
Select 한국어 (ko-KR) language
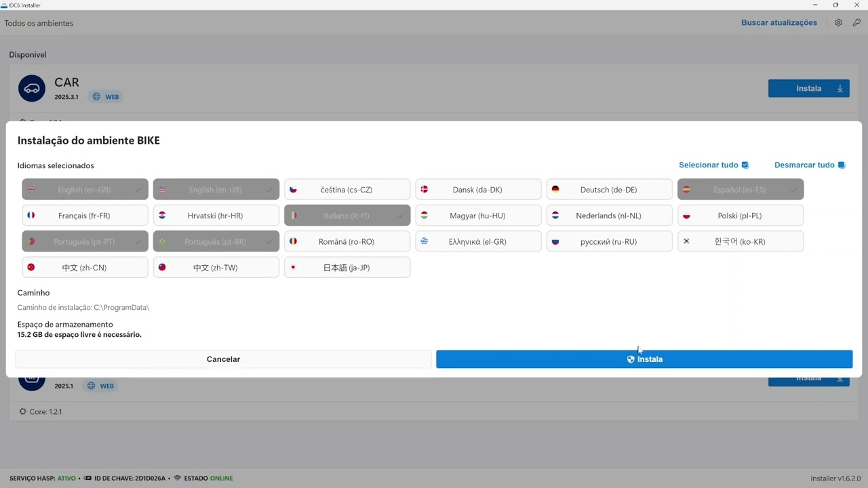coord(741,241)
